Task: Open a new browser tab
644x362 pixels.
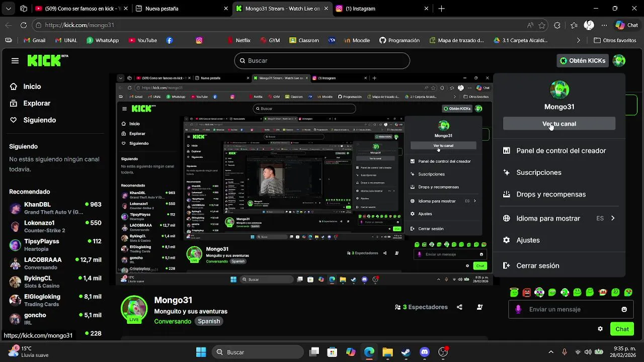Action: tap(441, 9)
